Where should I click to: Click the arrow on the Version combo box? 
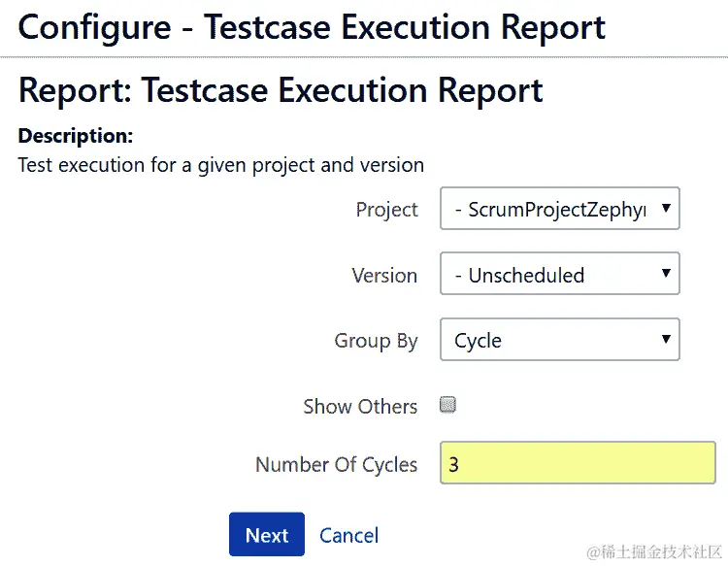[x=665, y=274]
